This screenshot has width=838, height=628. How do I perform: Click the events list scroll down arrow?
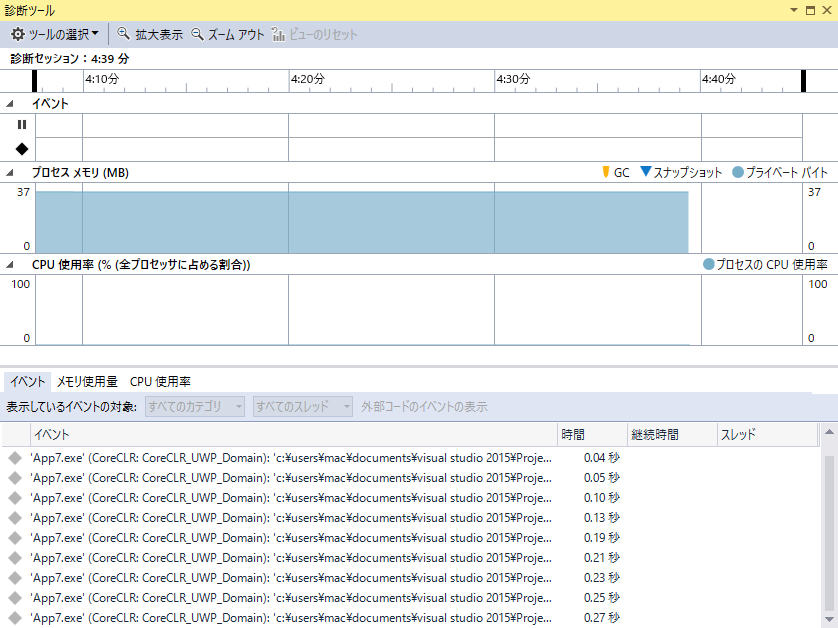(829, 619)
